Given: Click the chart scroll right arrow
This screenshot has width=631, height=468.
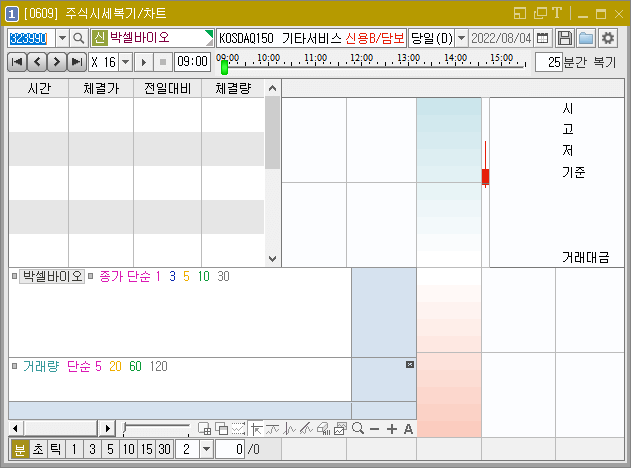Looking at the screenshot, I should click(107, 429).
